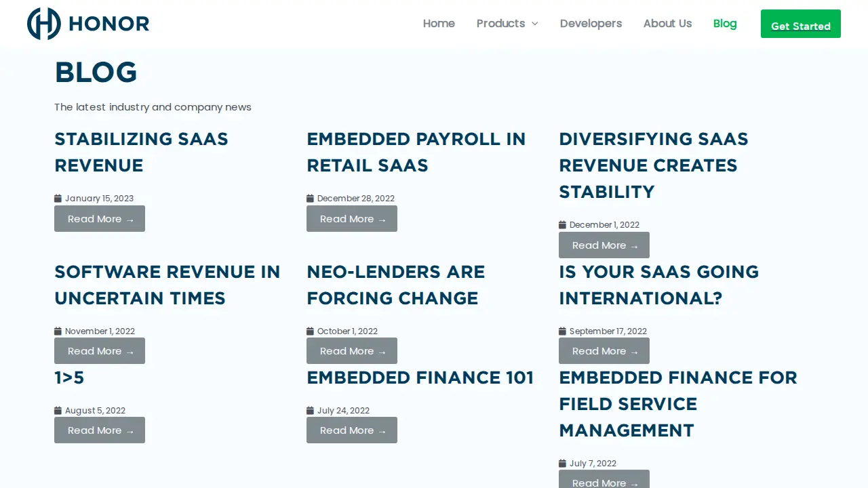Click the calendar icon beside January 15, 2023
This screenshot has width=868, height=488.
pyautogui.click(x=58, y=199)
